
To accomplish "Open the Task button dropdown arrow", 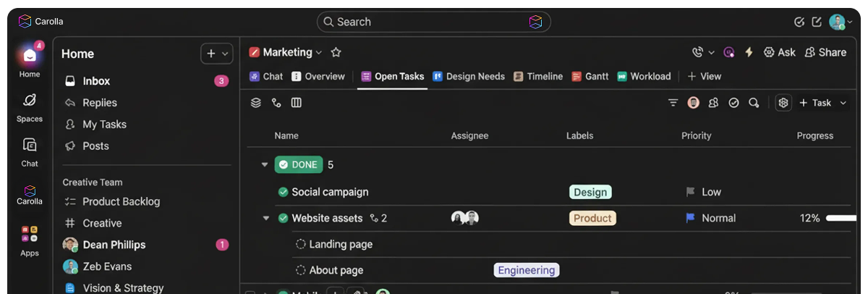I will tap(843, 103).
